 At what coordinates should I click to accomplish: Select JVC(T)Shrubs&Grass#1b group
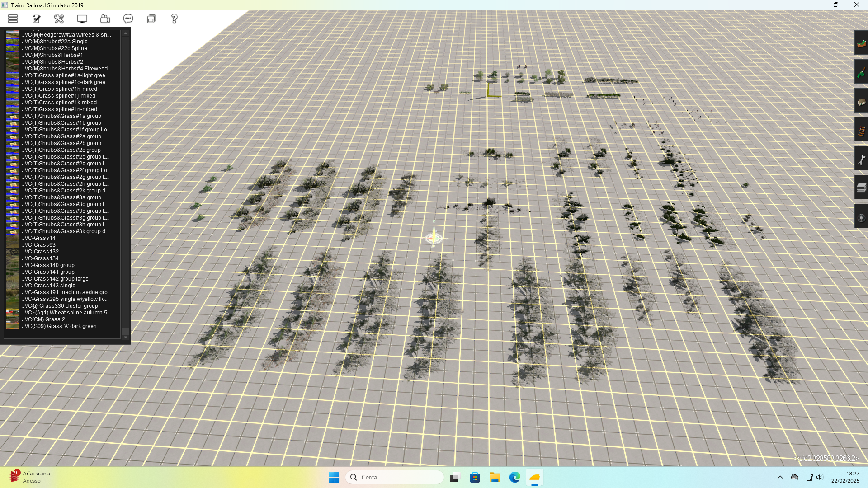[x=61, y=123]
